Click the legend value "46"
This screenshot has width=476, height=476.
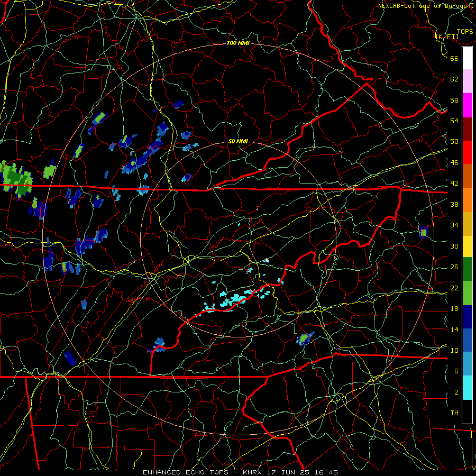click(x=454, y=163)
